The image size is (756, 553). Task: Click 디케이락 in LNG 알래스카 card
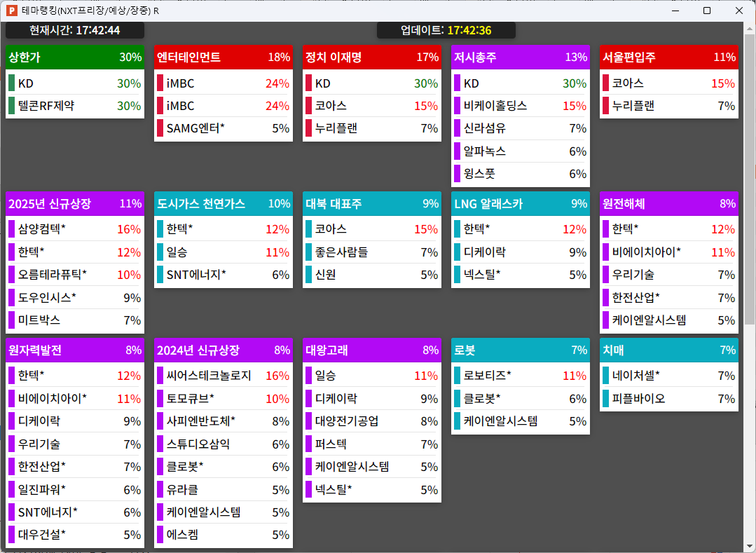521,252
